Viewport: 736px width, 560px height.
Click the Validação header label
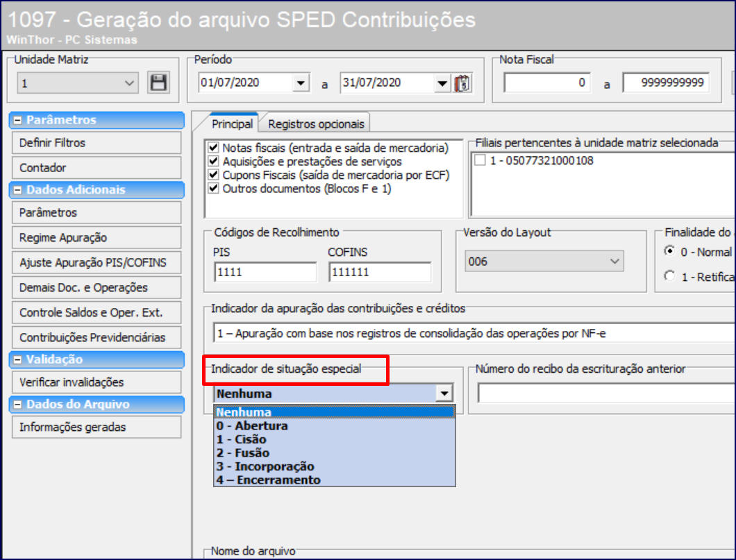(x=54, y=359)
